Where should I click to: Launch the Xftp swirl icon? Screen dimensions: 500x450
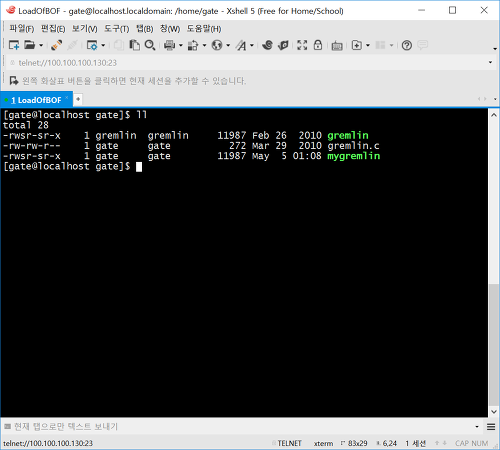click(267, 45)
